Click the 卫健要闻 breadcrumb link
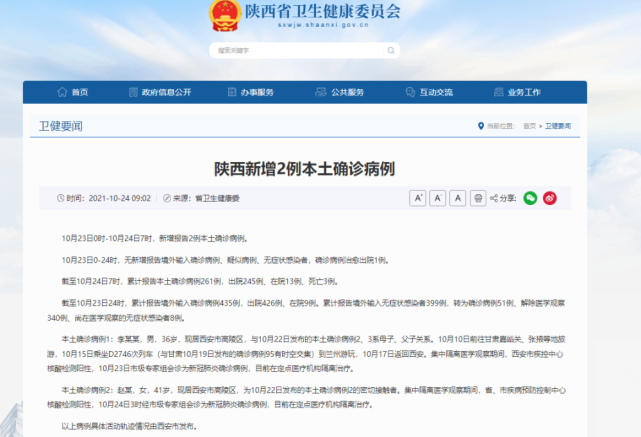The image size is (641, 437). (558, 126)
